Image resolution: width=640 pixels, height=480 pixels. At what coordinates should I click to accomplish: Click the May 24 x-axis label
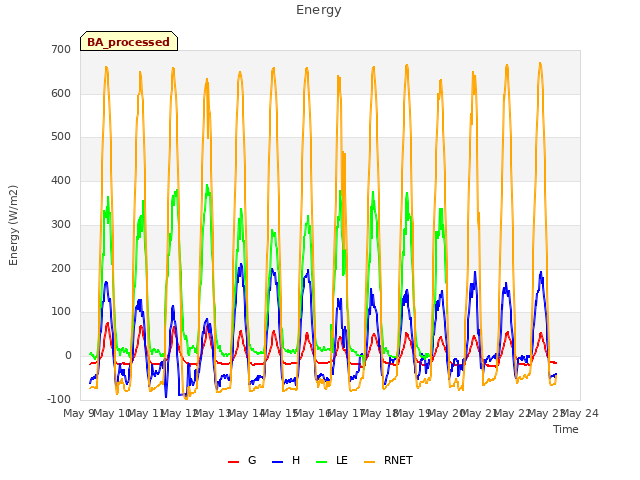click(580, 413)
